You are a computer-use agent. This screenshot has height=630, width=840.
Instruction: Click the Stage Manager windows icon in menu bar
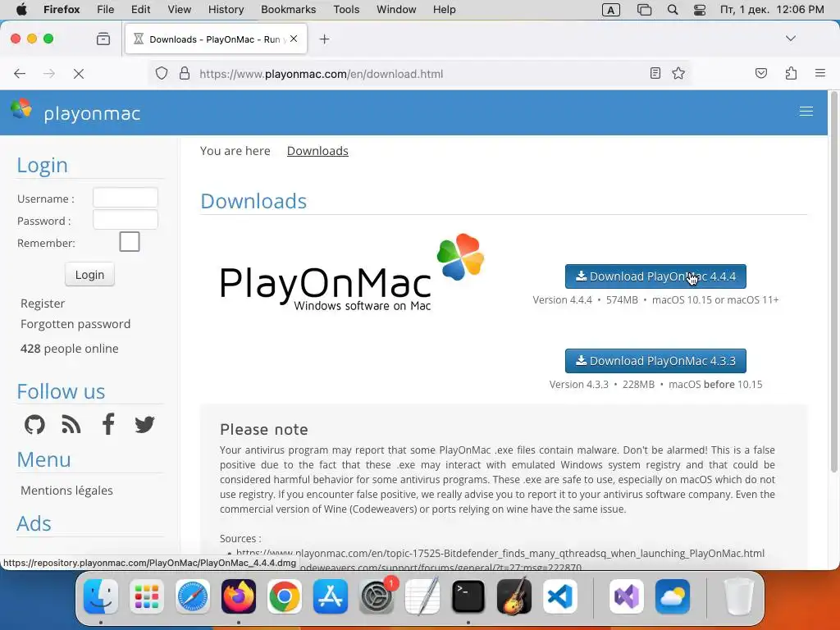click(645, 10)
